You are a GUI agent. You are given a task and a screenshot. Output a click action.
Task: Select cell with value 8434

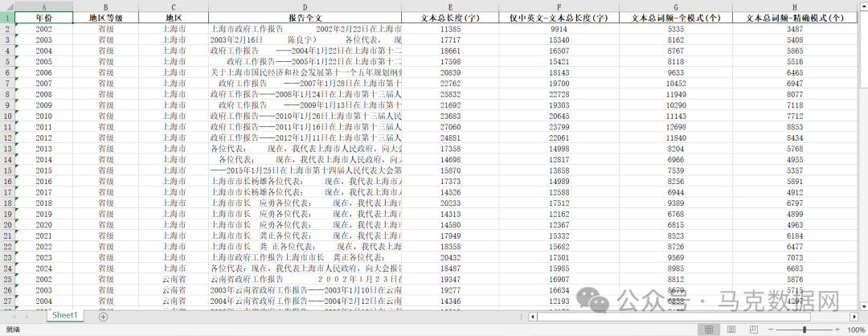pos(795,137)
